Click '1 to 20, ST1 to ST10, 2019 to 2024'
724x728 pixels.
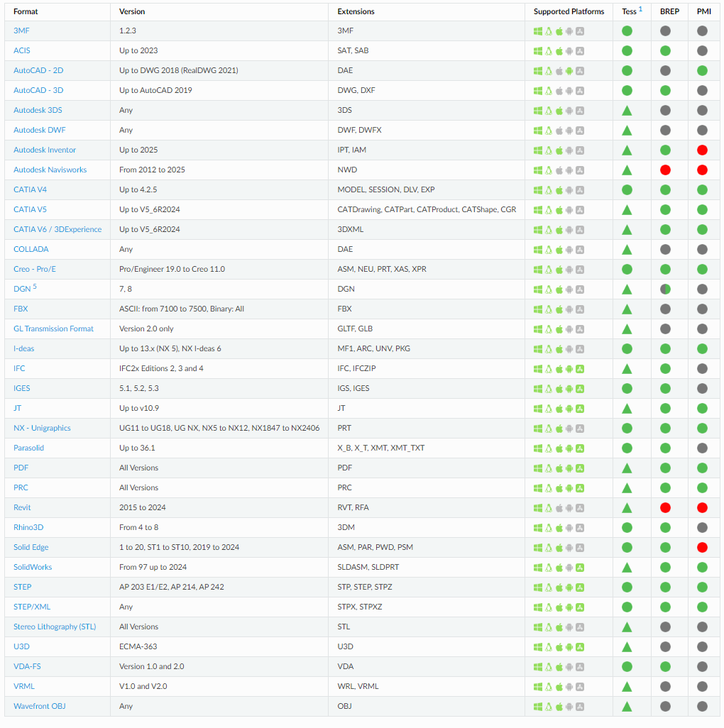[x=180, y=547]
